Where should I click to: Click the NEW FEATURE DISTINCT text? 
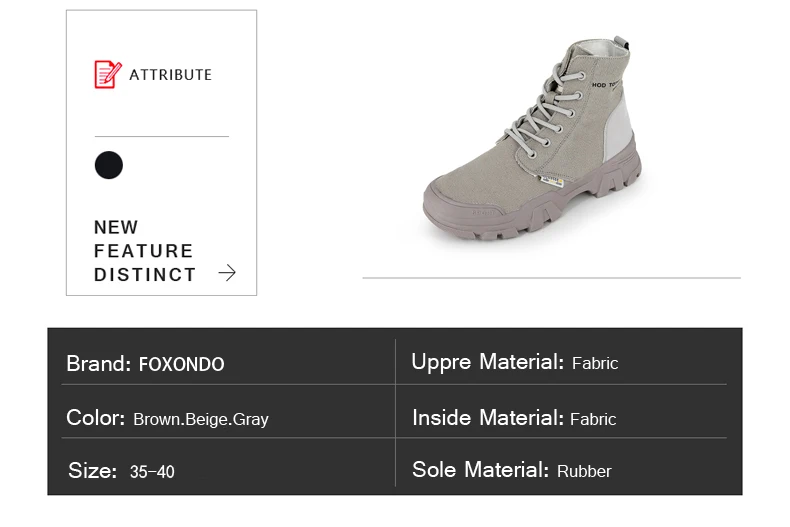[x=144, y=251]
